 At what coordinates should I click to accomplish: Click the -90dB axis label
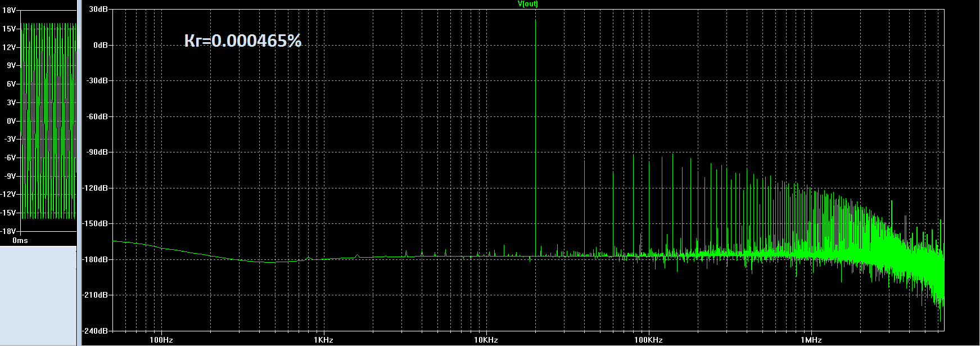[97, 152]
